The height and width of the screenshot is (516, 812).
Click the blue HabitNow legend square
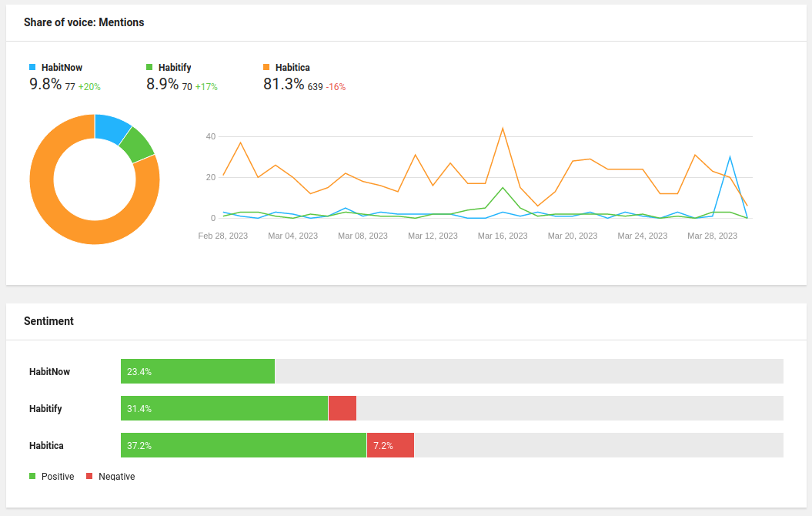[x=32, y=67]
